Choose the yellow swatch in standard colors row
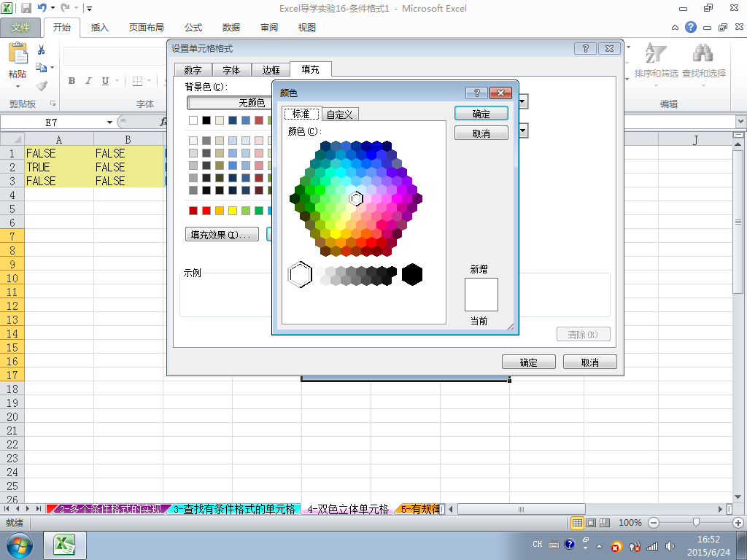This screenshot has height=560, width=747. (233, 211)
